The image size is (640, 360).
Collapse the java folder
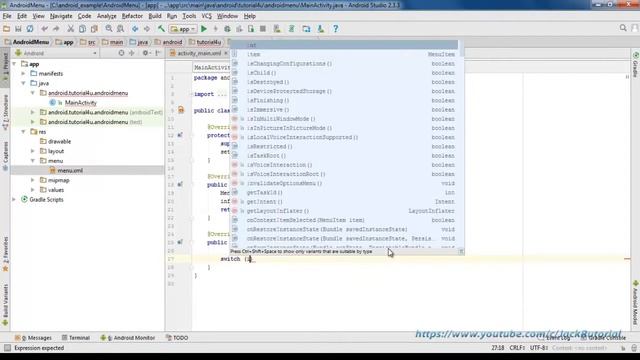click(x=24, y=83)
